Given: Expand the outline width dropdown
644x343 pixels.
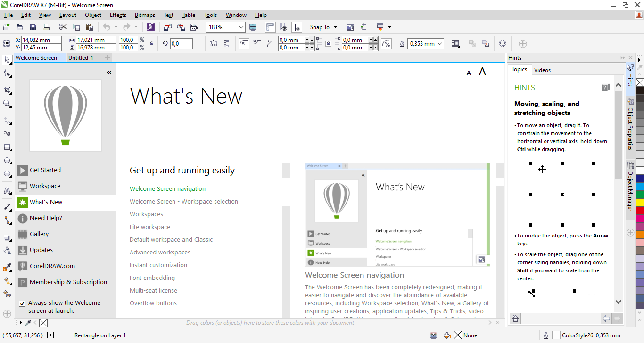Looking at the screenshot, I should coord(439,44).
